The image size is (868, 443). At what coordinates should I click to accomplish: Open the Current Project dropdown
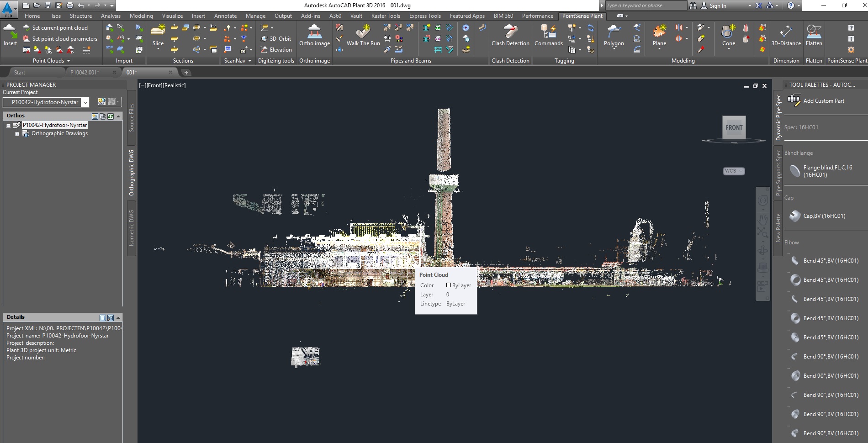pyautogui.click(x=85, y=102)
